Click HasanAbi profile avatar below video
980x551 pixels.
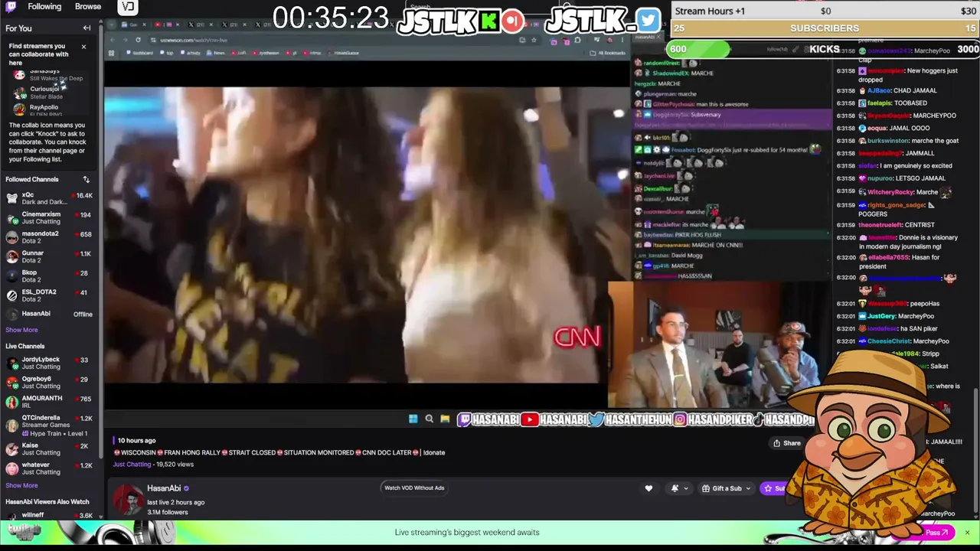128,500
